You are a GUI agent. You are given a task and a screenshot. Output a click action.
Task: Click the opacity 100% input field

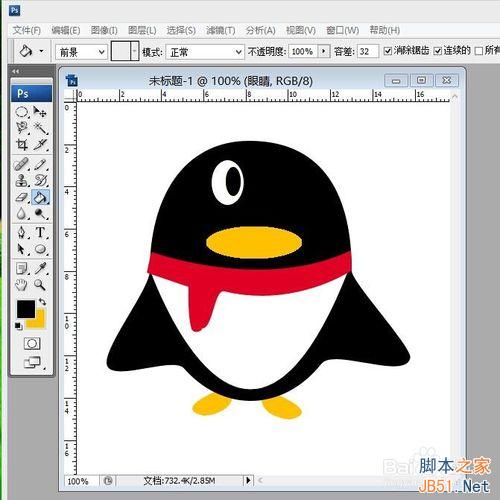tap(303, 51)
